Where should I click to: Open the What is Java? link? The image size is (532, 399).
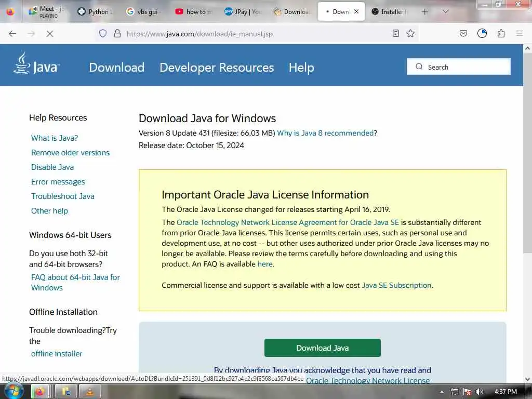54,138
